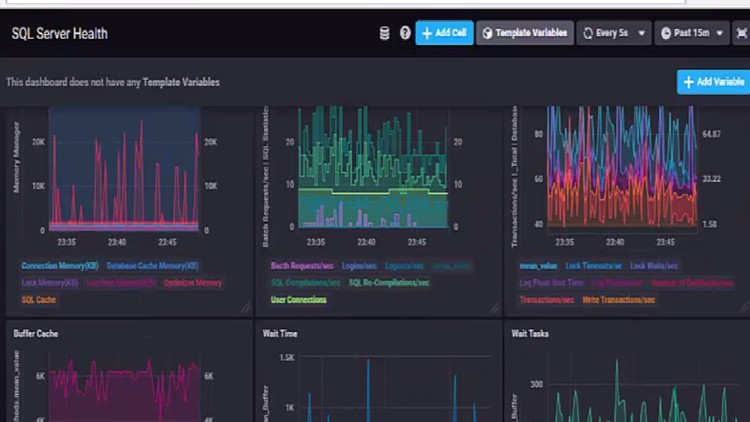Viewport: 750px width, 422px height.
Task: Click the 64.87 right axis value
Action: point(711,134)
